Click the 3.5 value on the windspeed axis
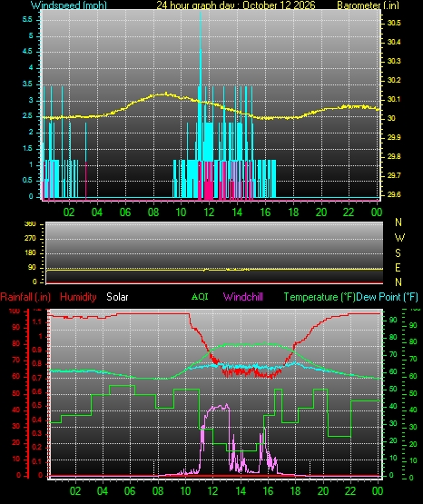423x504 pixels. [27, 84]
